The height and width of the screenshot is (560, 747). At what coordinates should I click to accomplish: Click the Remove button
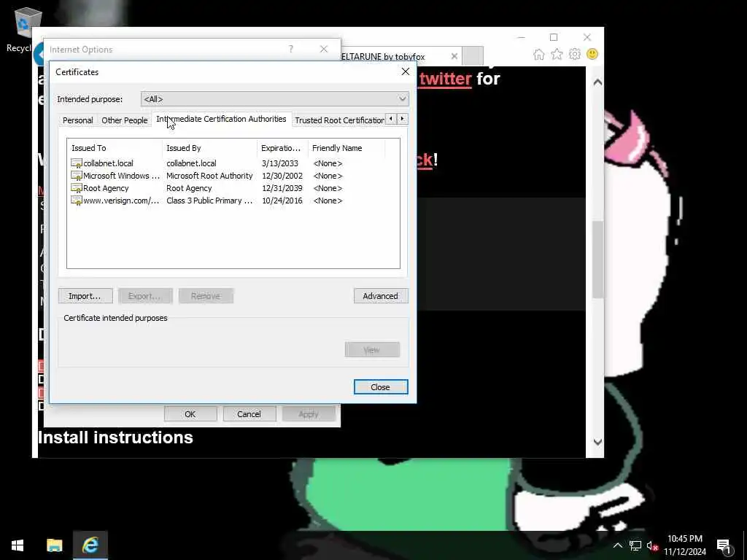click(206, 296)
